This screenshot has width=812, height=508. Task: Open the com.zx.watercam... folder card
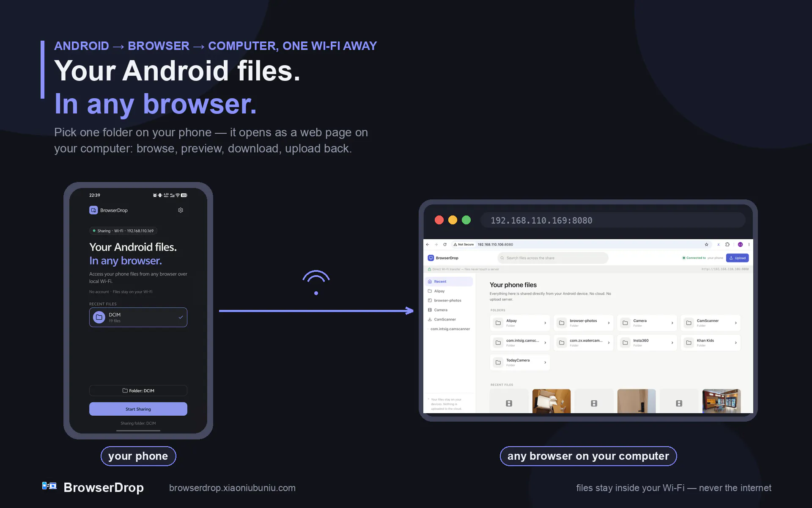[x=584, y=342]
